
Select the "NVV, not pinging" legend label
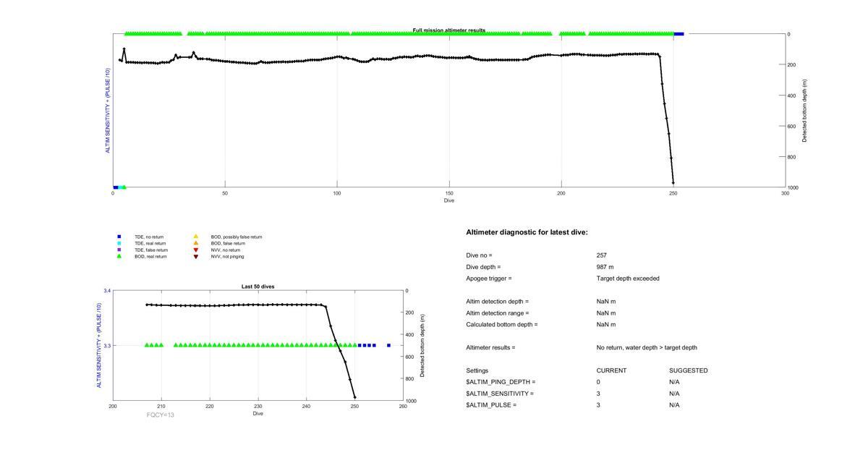click(x=227, y=256)
